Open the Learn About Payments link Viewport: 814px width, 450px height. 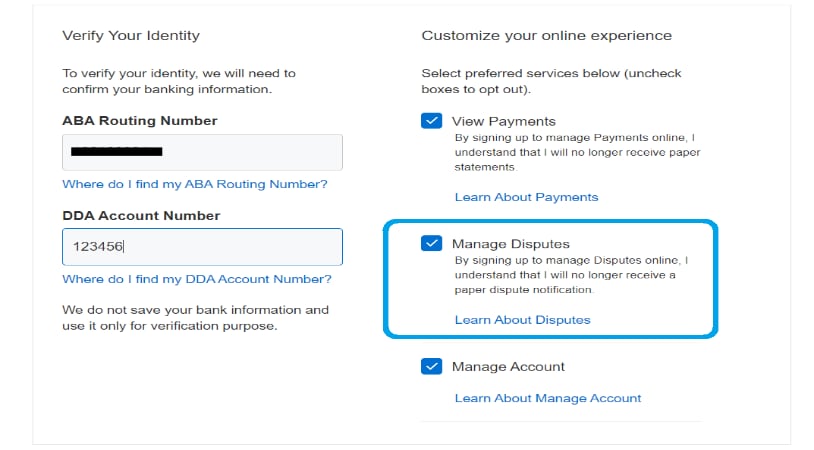pyautogui.click(x=526, y=197)
